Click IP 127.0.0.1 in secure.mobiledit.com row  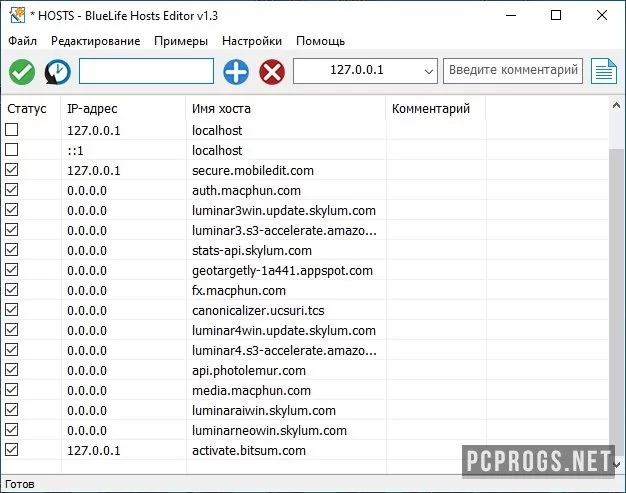(93, 170)
